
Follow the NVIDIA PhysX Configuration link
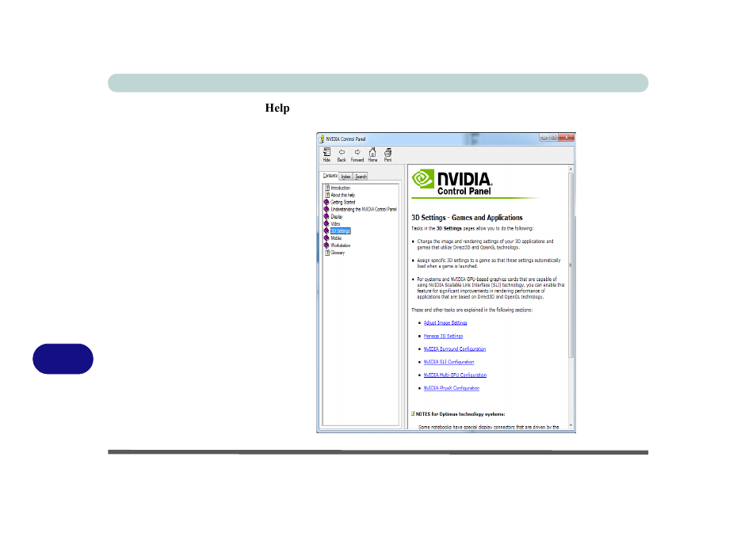point(452,388)
